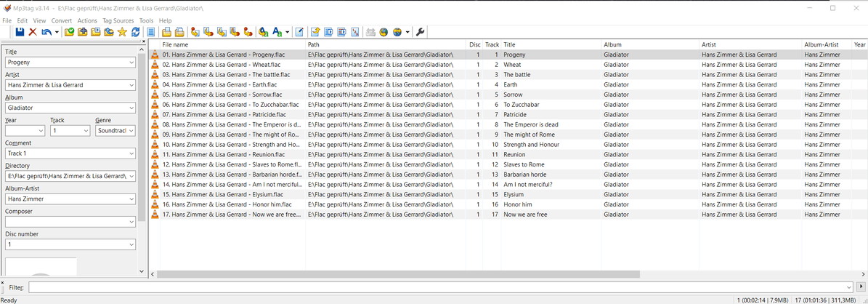This screenshot has height=304, width=868.
Task: Sort by the Path column header
Action: coord(385,44)
